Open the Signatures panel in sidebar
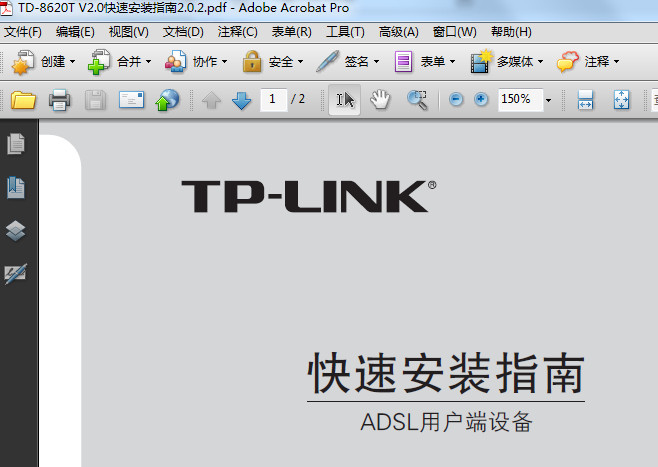Viewport: 658px width, 467px height. tap(16, 274)
